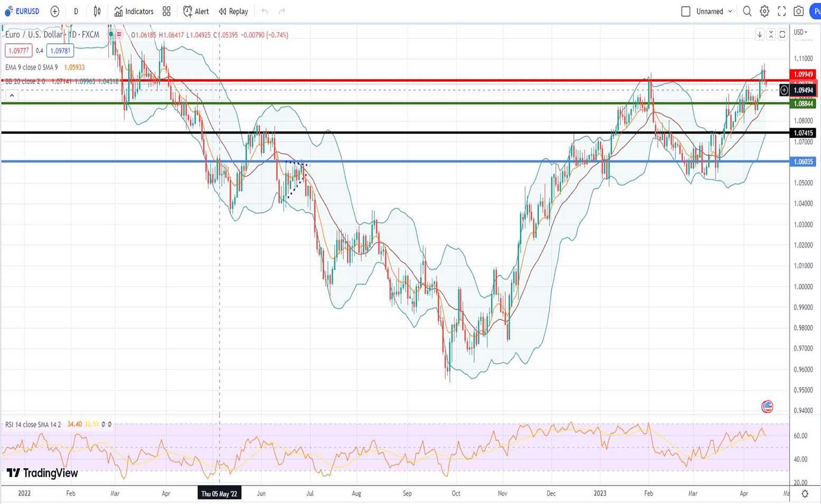Select the red 1.09949 price level label
Image resolution: width=821 pixels, height=504 pixels.
click(x=803, y=74)
